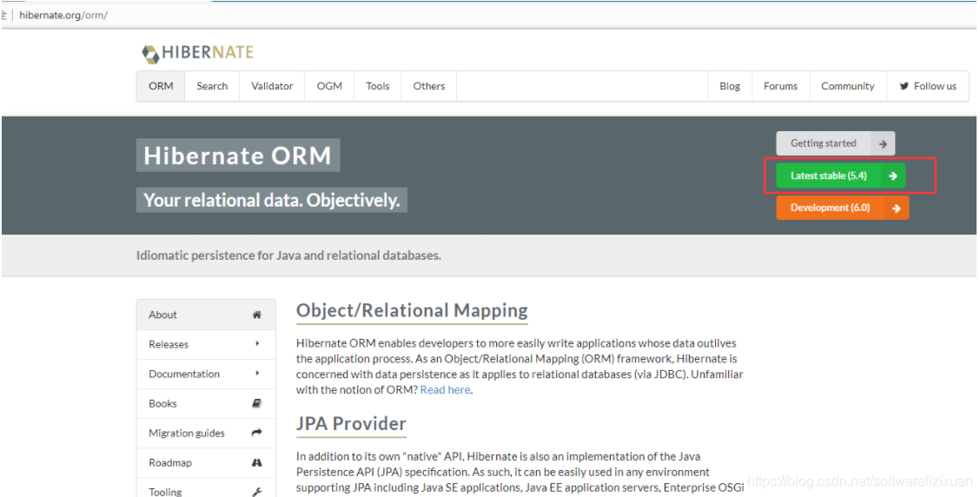
Task: Open the ORM tab
Action: [161, 86]
